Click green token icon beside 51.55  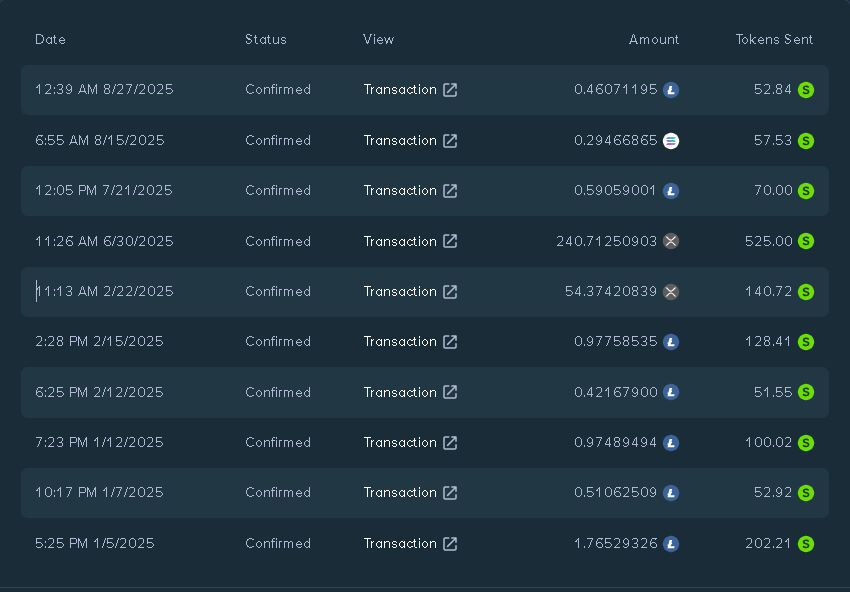[806, 392]
